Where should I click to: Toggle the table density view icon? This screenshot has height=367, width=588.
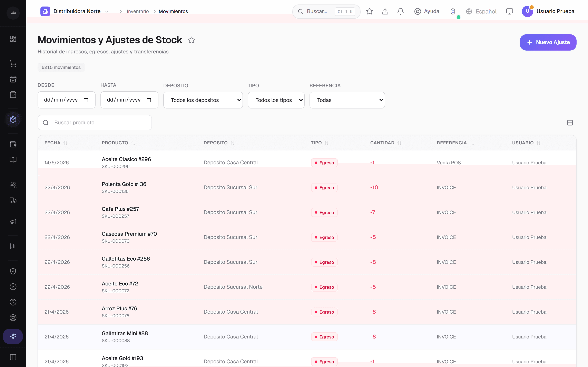tap(570, 123)
